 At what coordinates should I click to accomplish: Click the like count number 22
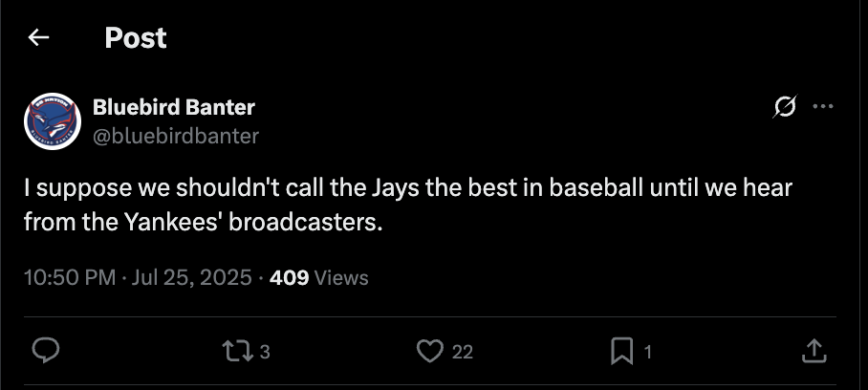(463, 352)
